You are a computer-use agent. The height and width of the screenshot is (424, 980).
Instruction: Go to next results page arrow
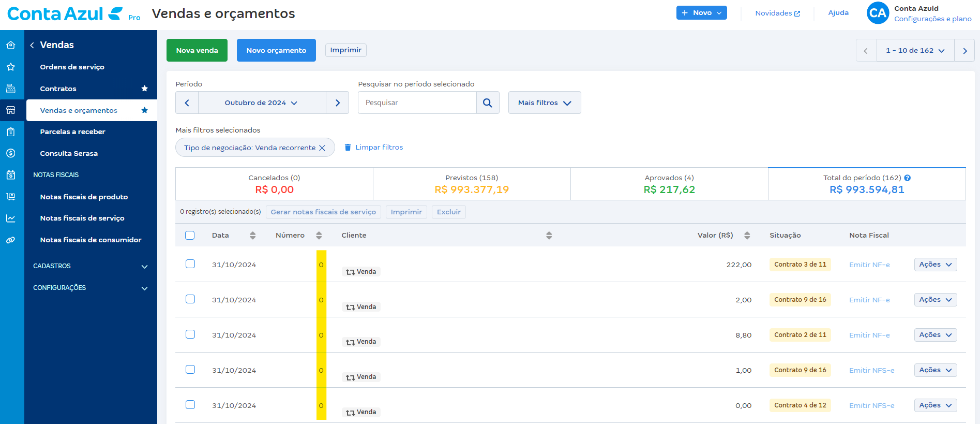pos(964,51)
